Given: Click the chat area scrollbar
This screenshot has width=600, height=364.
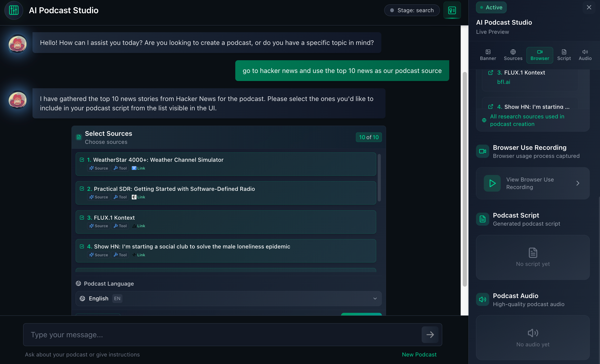Looking at the screenshot, I should click(x=465, y=179).
